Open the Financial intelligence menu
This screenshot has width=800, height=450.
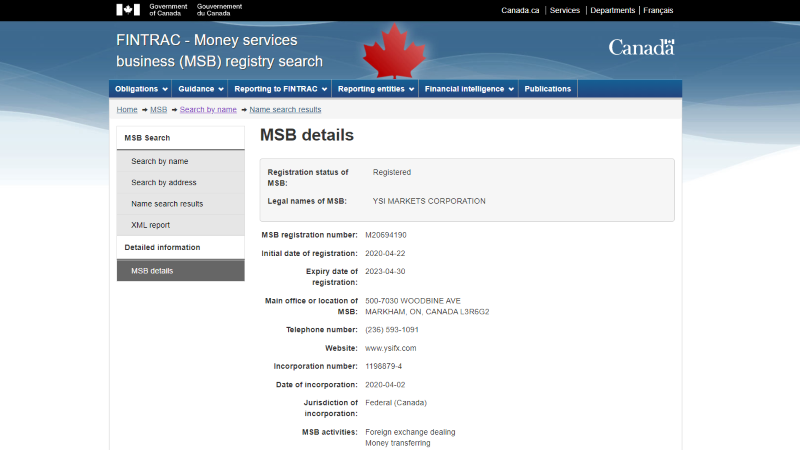pos(468,89)
